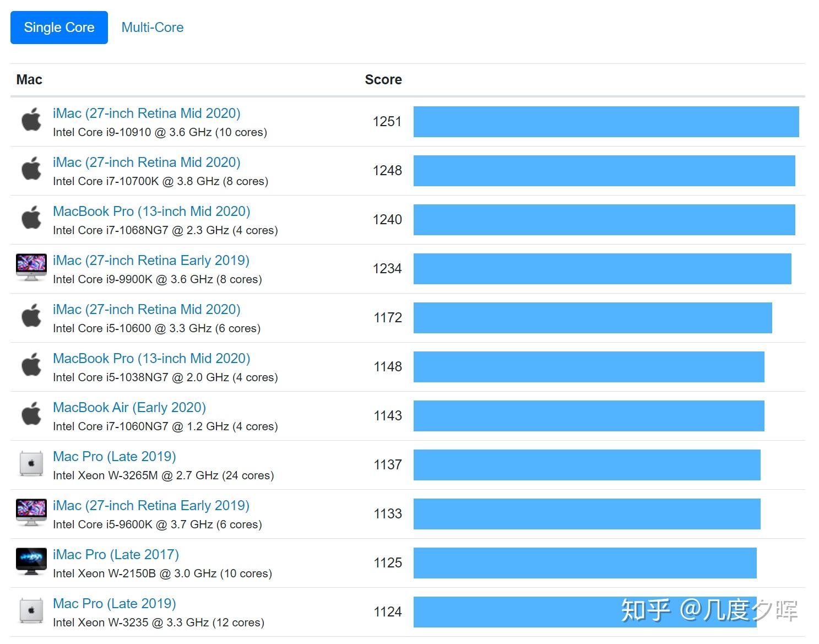Click text 'Intel Core i5-1038NG7 @ 2.0 GHz (4 cores)'
Viewport: 819px width, 644px height.
(x=165, y=377)
